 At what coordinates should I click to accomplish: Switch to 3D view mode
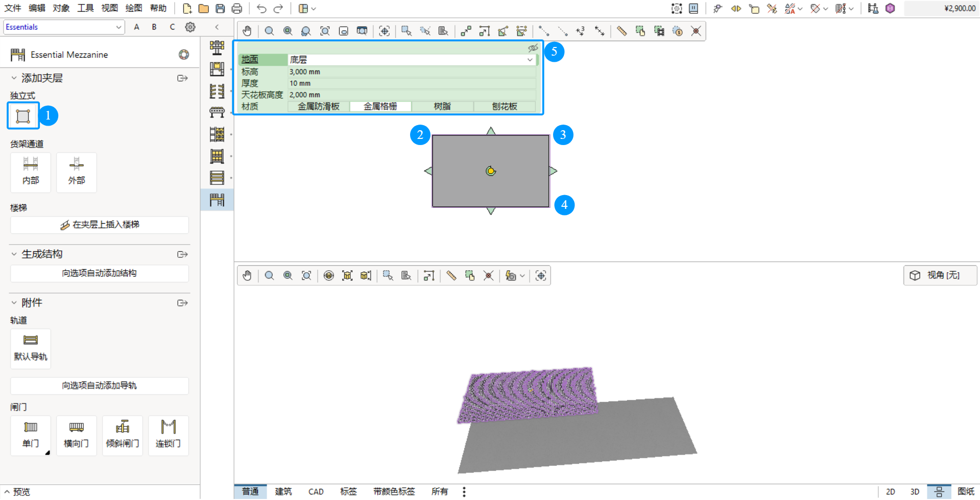(915, 491)
